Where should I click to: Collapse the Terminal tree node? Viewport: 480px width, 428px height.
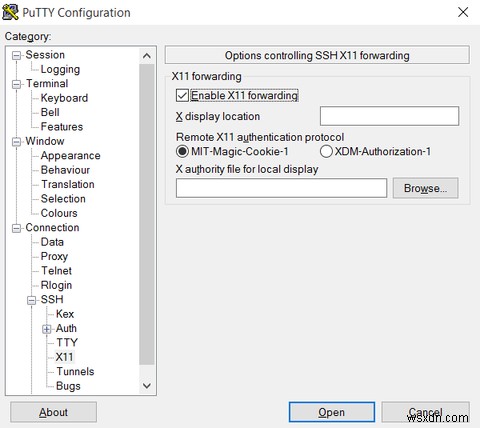(16, 84)
